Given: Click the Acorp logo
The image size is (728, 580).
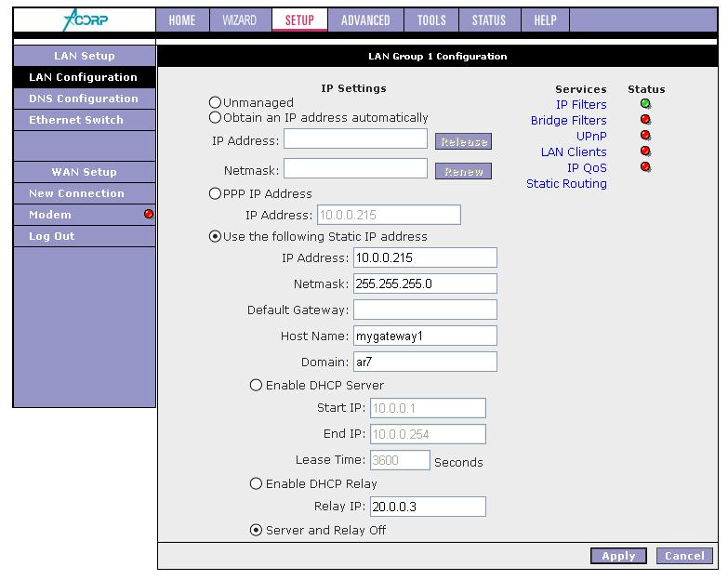Looking at the screenshot, I should [85, 20].
